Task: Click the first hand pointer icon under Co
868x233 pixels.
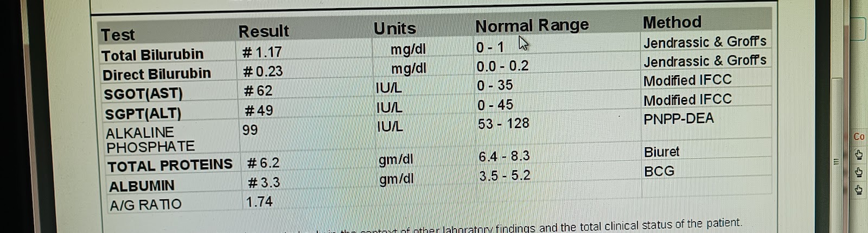Action: click(859, 155)
